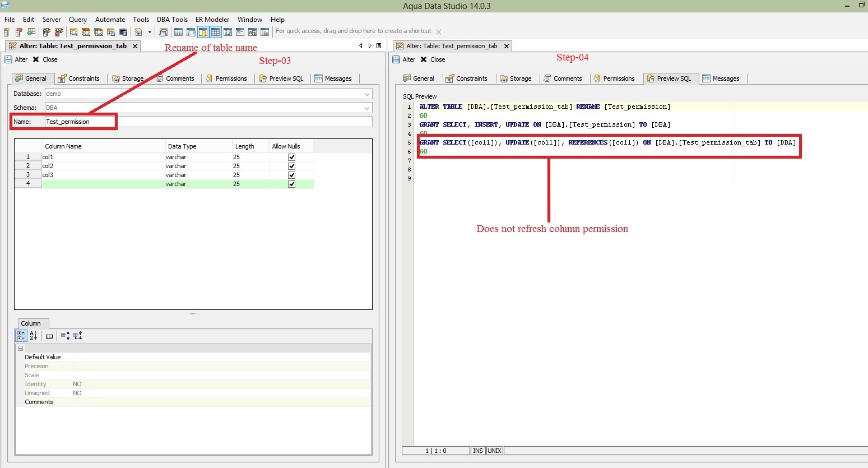Open left pane Messages tab
868x468 pixels.
pyautogui.click(x=333, y=78)
